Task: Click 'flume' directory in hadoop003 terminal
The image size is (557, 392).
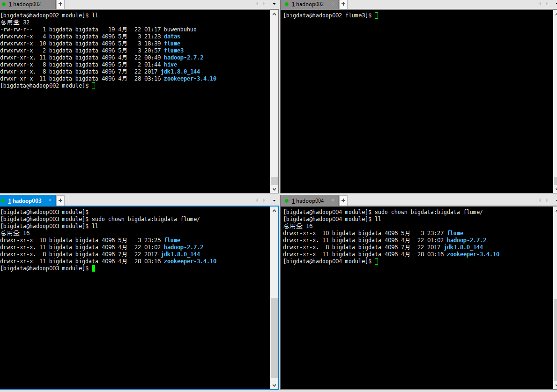Action: click(172, 240)
